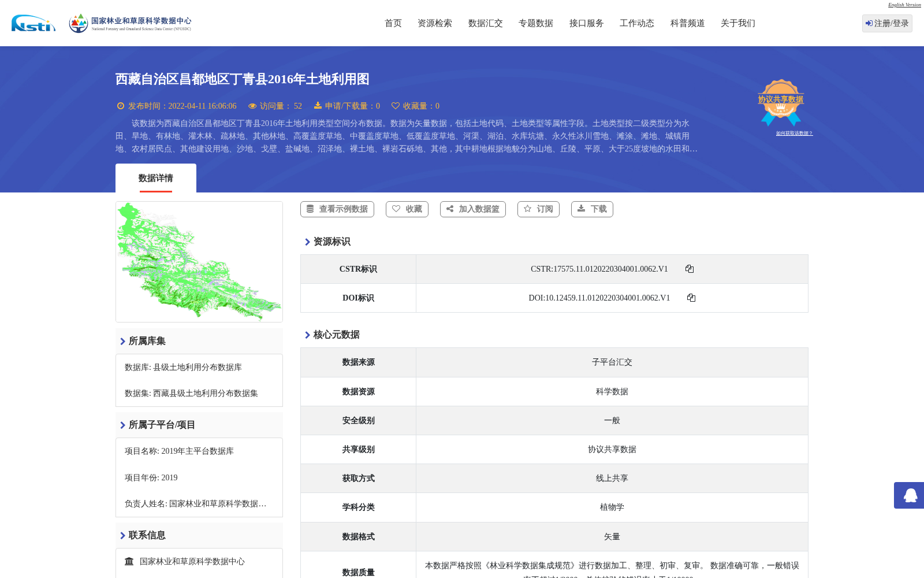Click the 协议共享数据 badge
924x578 pixels.
coord(781,102)
